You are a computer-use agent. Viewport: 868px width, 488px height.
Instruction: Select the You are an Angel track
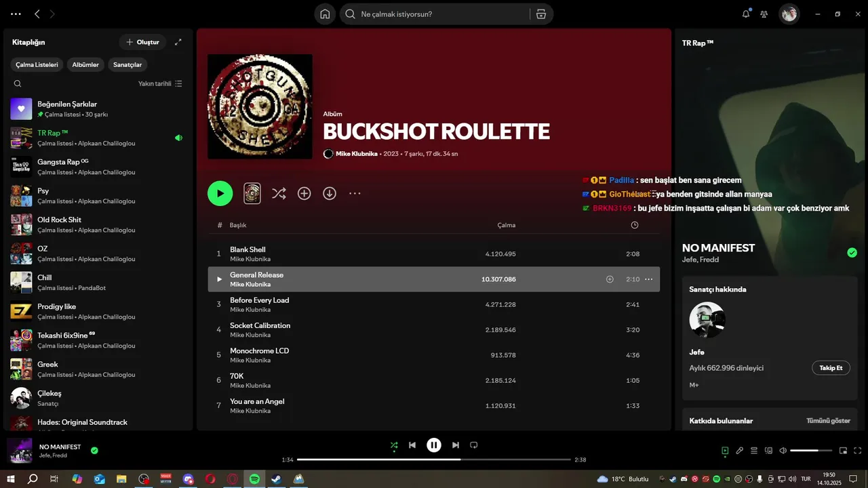(434, 405)
